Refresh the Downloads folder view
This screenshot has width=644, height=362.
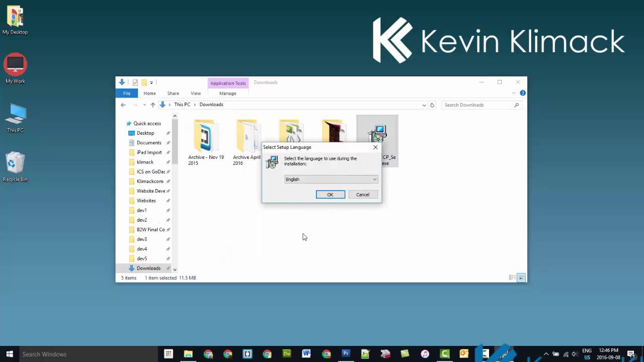(432, 105)
